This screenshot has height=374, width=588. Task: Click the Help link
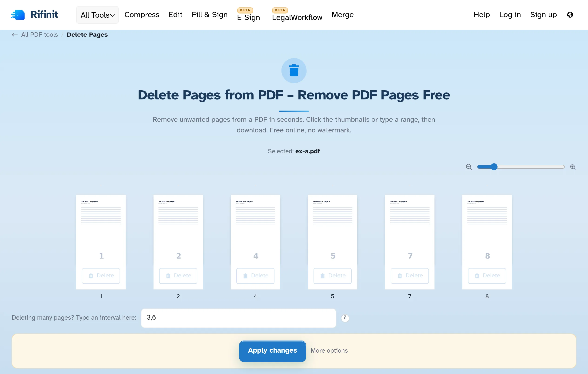(x=481, y=15)
